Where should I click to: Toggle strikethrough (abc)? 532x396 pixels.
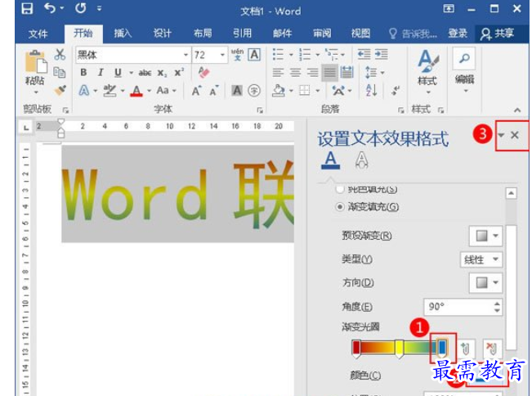tap(145, 72)
